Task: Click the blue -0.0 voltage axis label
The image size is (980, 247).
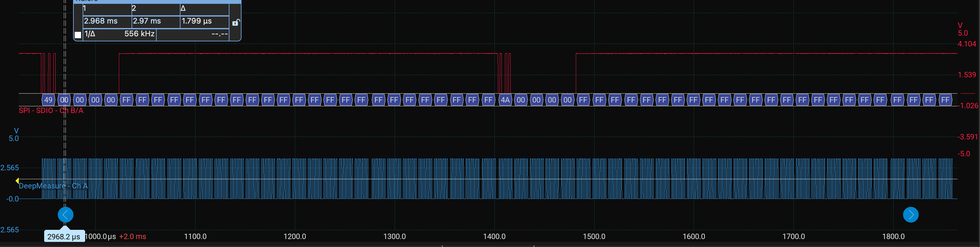Action: (12, 199)
